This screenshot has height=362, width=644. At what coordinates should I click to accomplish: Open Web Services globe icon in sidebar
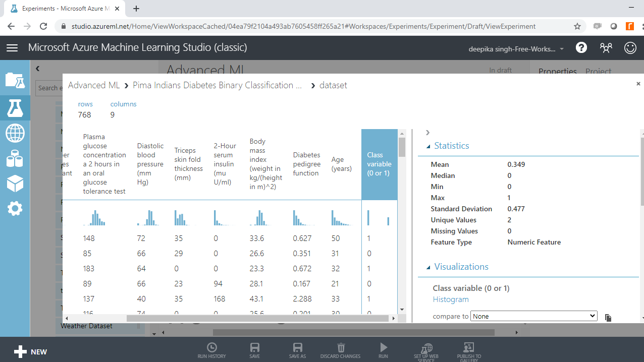15,134
